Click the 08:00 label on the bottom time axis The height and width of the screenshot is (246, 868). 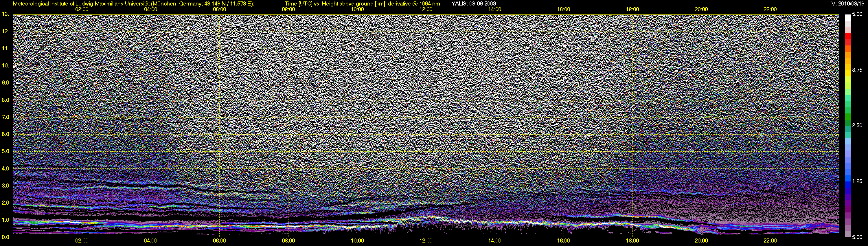[x=288, y=241]
